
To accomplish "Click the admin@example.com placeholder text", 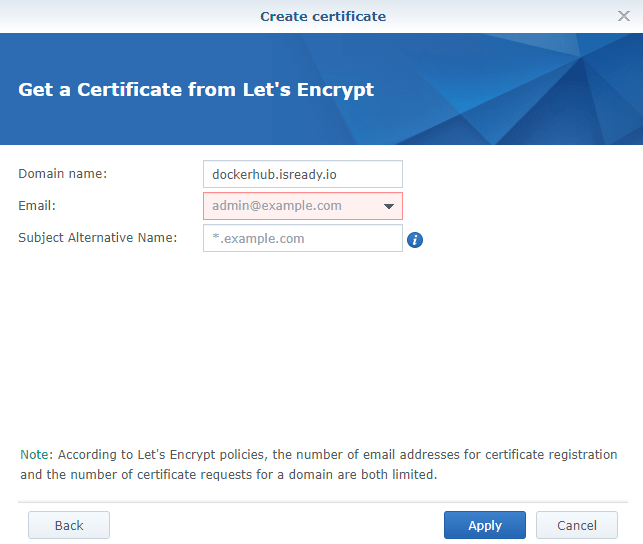I will (277, 206).
